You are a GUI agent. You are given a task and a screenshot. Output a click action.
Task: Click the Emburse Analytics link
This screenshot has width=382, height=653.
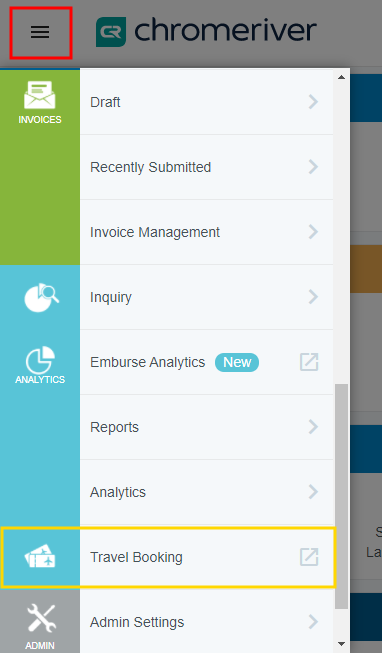pos(147,362)
